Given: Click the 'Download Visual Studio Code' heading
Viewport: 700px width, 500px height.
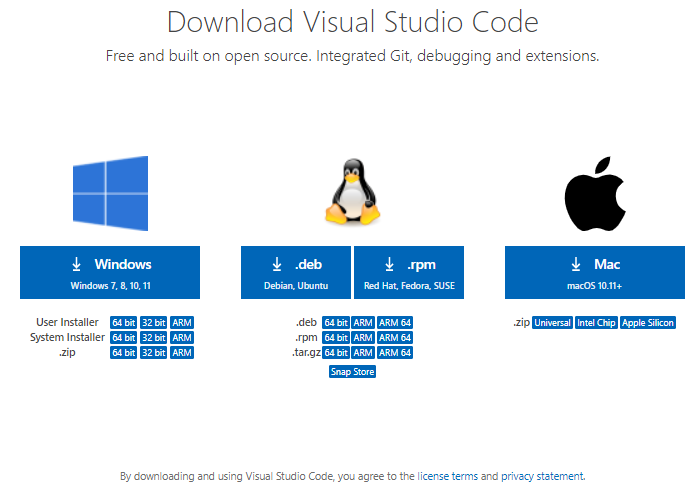Looking at the screenshot, I should [x=353, y=22].
